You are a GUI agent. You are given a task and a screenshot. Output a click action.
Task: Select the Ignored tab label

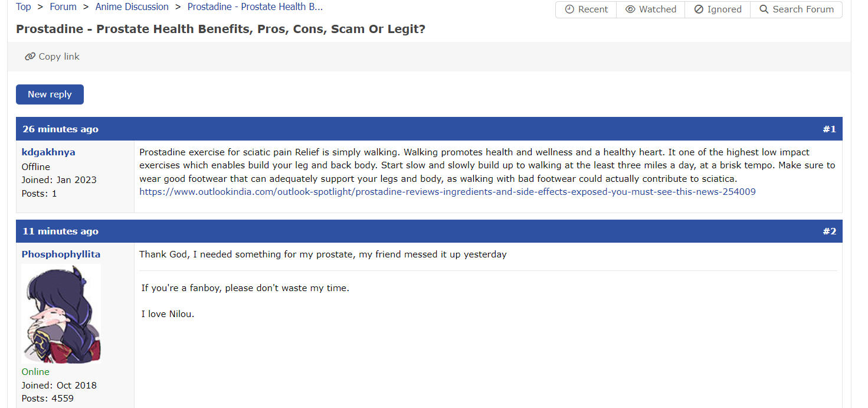coord(725,9)
